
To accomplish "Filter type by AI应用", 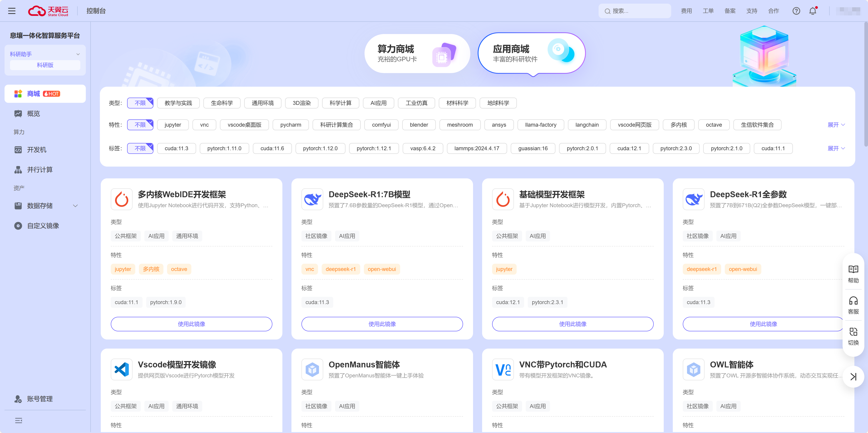I will [378, 103].
